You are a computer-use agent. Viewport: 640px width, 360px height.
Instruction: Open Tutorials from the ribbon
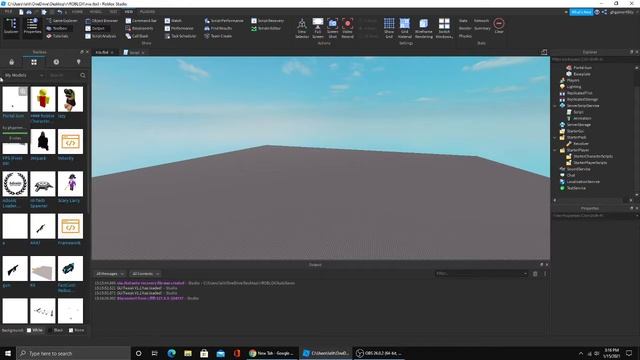(58, 36)
